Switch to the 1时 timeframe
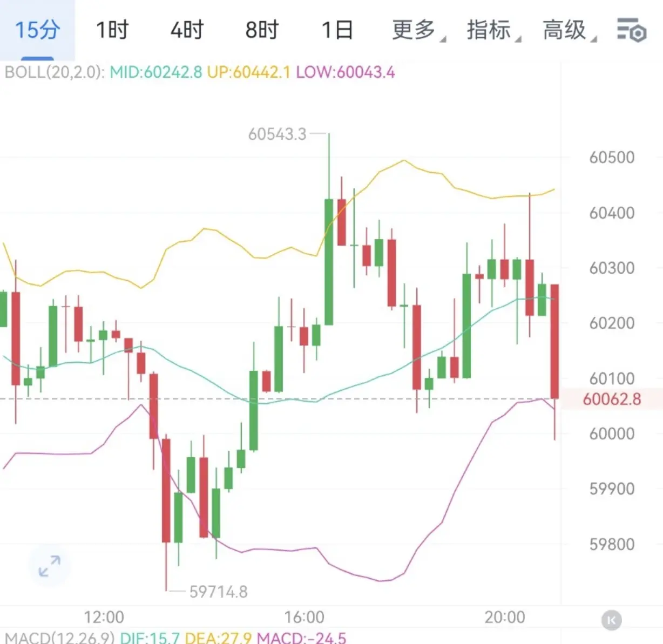This screenshot has height=644, width=663. 112,30
